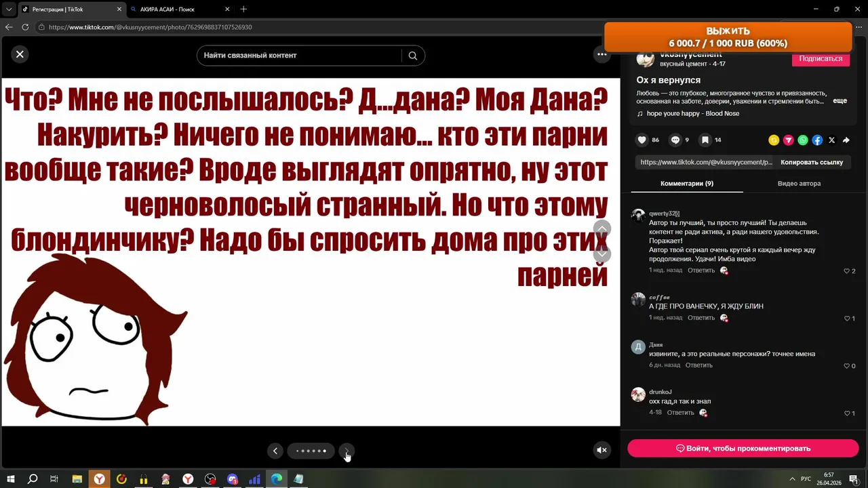Open more share options arrow
The image size is (868, 488).
tap(846, 140)
